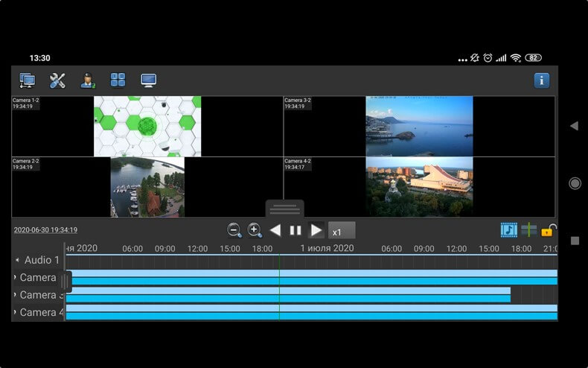
Task: Select the Camera 3-2 seaside video feed
Action: 419,126
